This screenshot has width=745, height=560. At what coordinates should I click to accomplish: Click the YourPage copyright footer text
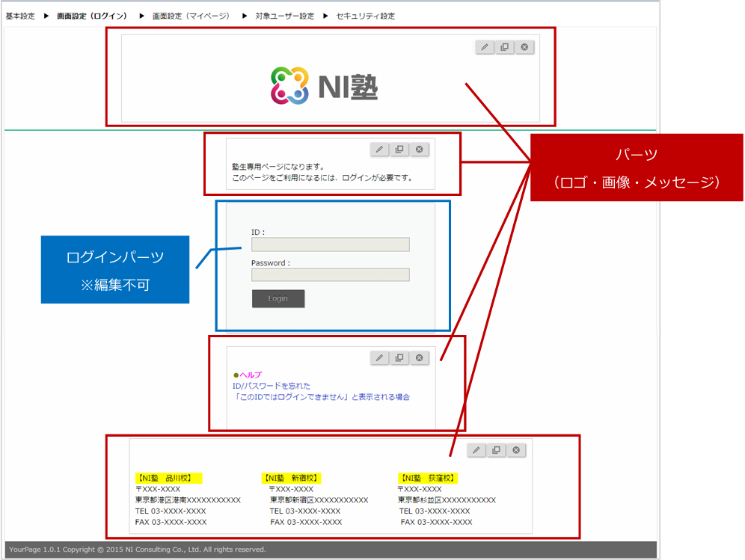point(138,550)
